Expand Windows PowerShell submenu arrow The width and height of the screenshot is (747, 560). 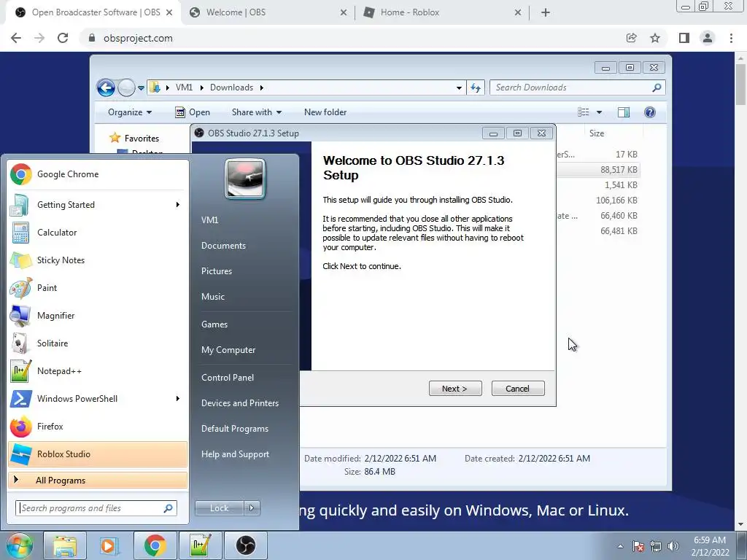click(178, 399)
